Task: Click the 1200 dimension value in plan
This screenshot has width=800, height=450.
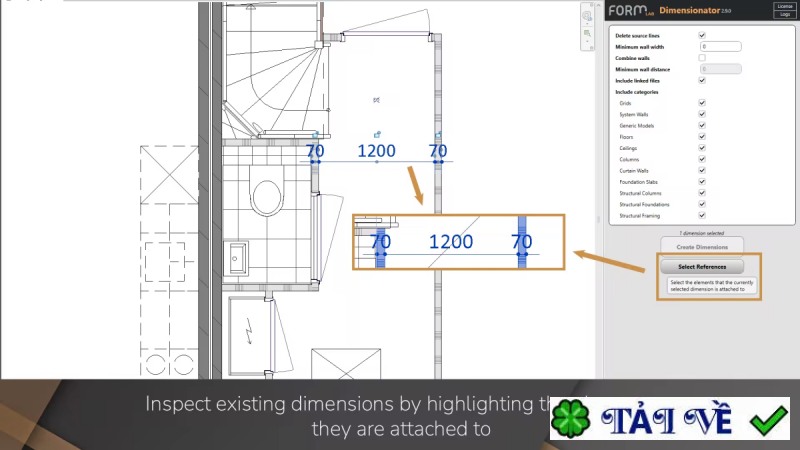Action: tap(377, 151)
